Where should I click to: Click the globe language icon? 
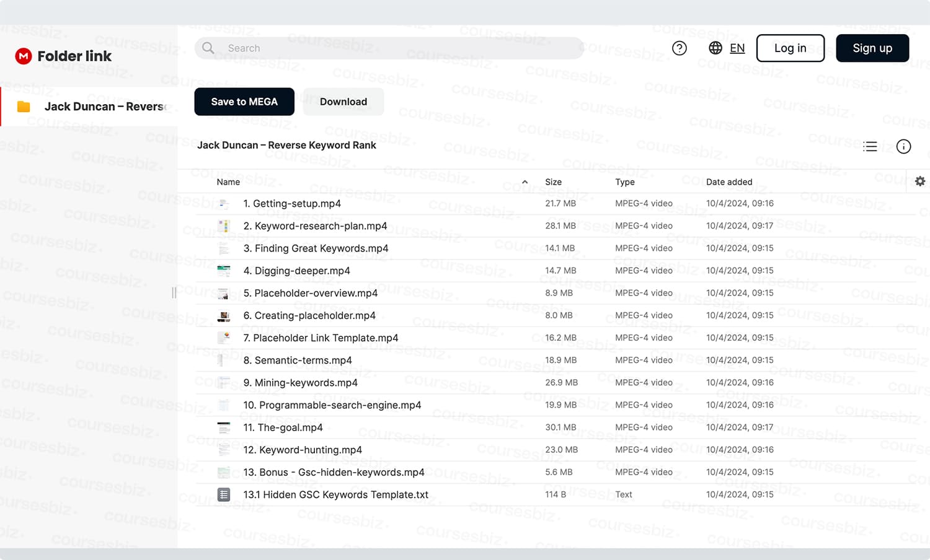[715, 48]
